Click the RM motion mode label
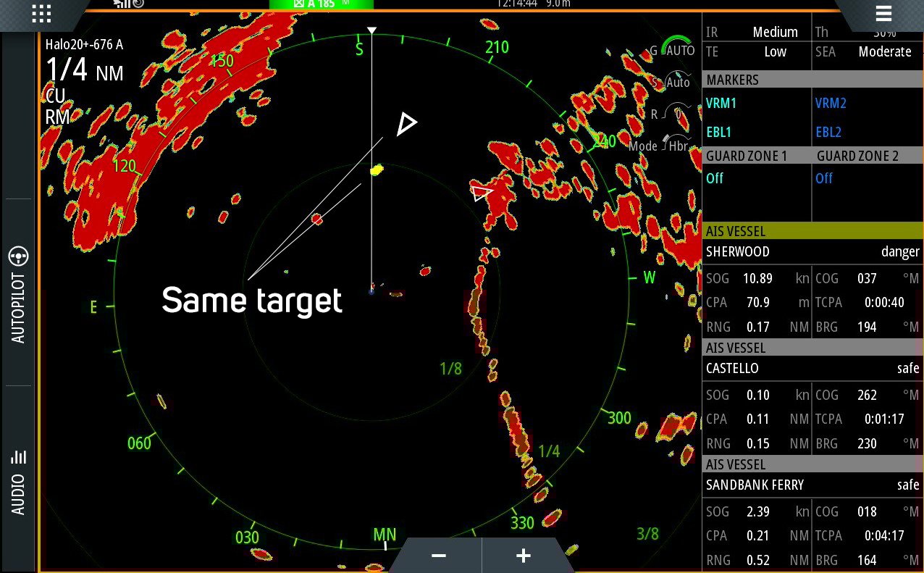 tap(57, 117)
